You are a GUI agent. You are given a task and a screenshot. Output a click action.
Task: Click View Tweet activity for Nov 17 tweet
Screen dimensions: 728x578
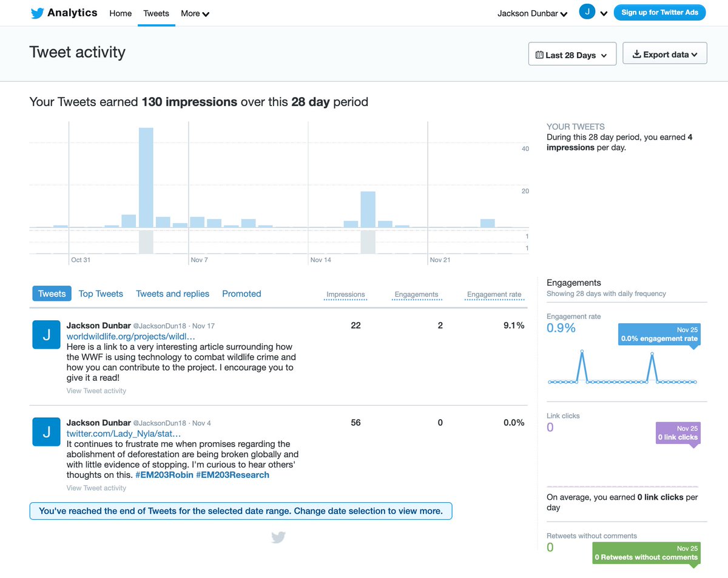[x=96, y=391]
